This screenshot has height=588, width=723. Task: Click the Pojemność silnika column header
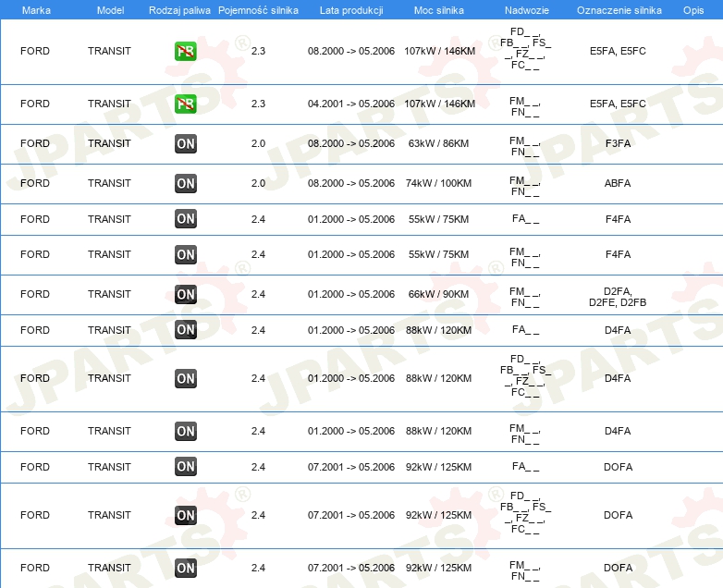(258, 10)
